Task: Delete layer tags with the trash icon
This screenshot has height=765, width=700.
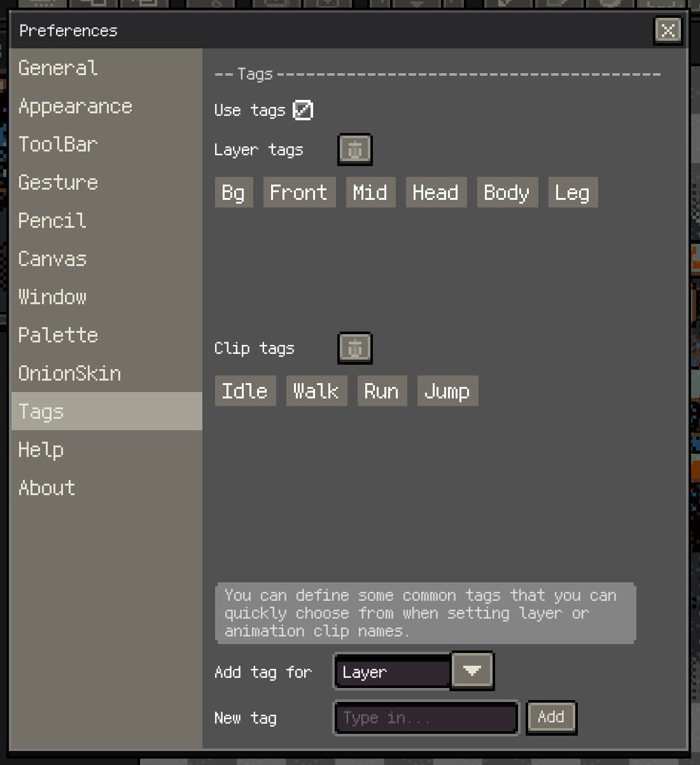Action: [354, 150]
